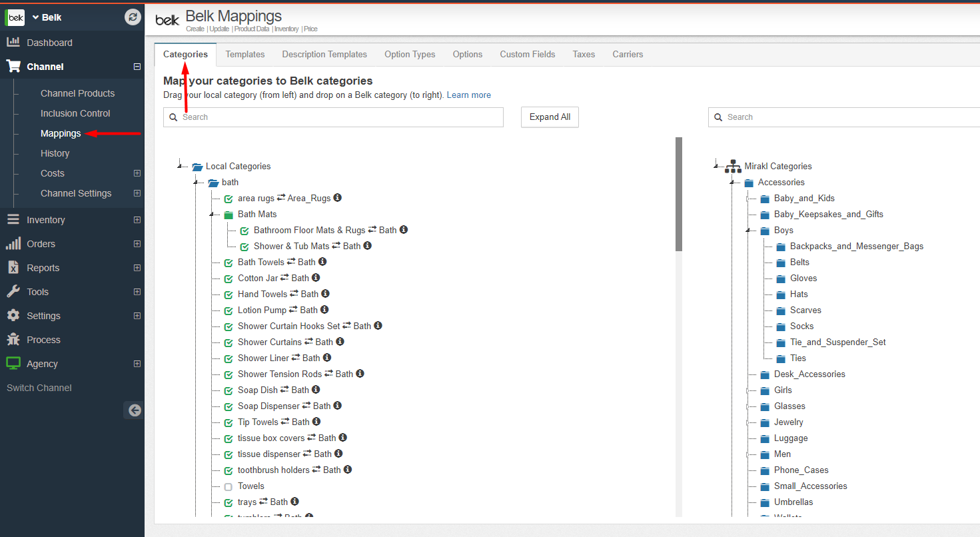
Task: Toggle the area rugs category checkbox
Action: pyautogui.click(x=229, y=199)
